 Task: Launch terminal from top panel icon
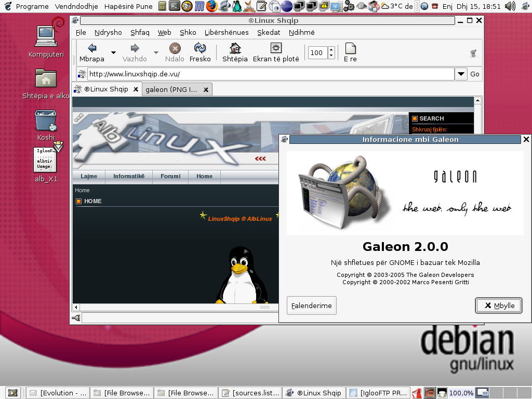point(175,6)
